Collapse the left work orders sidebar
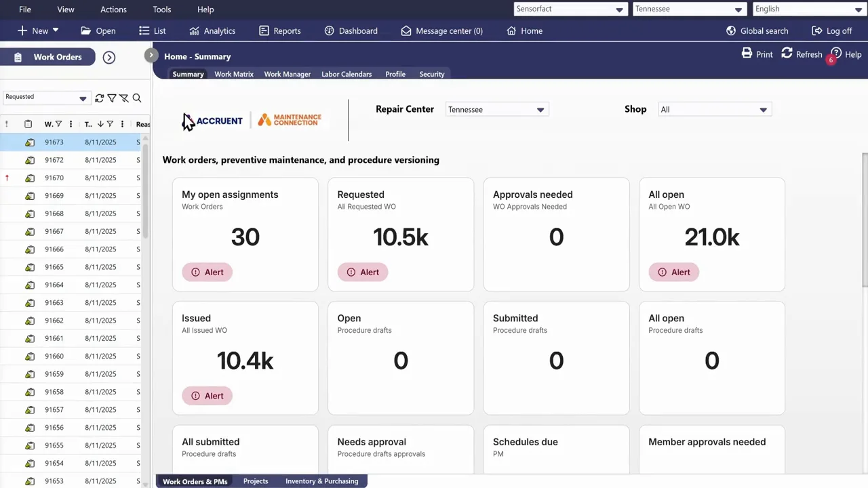The width and height of the screenshot is (868, 488). (x=151, y=55)
